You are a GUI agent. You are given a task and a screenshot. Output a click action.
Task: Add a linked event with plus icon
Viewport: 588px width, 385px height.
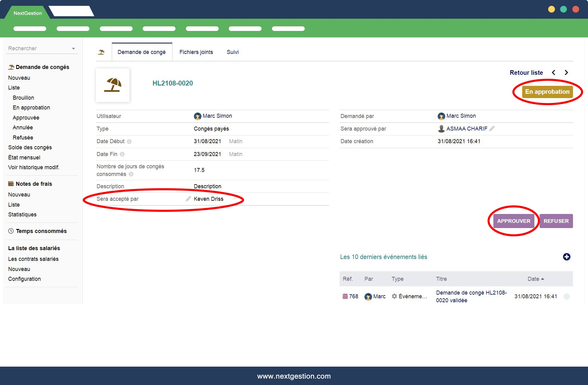click(x=567, y=257)
